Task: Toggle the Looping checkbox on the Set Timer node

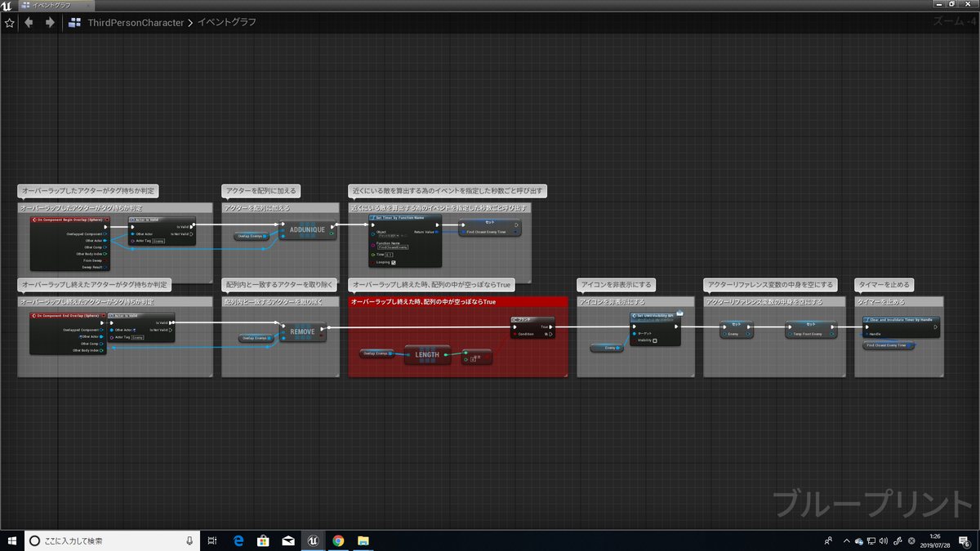Action: point(394,262)
